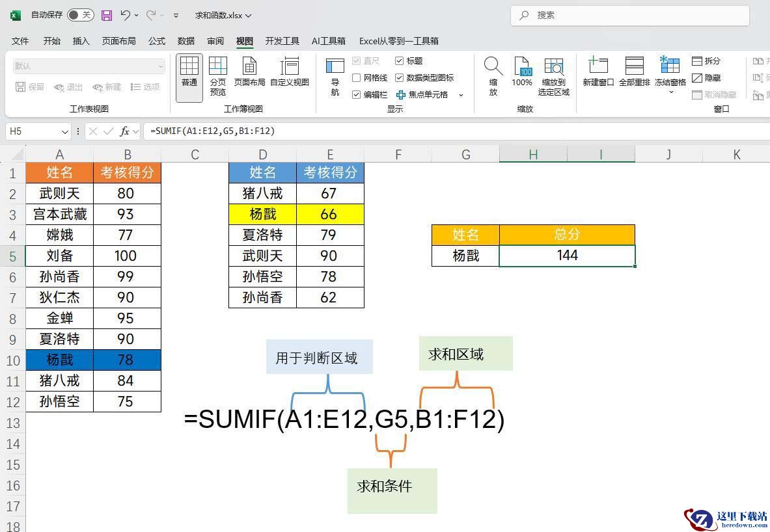Click the 搜索 search box

pyautogui.click(x=629, y=15)
